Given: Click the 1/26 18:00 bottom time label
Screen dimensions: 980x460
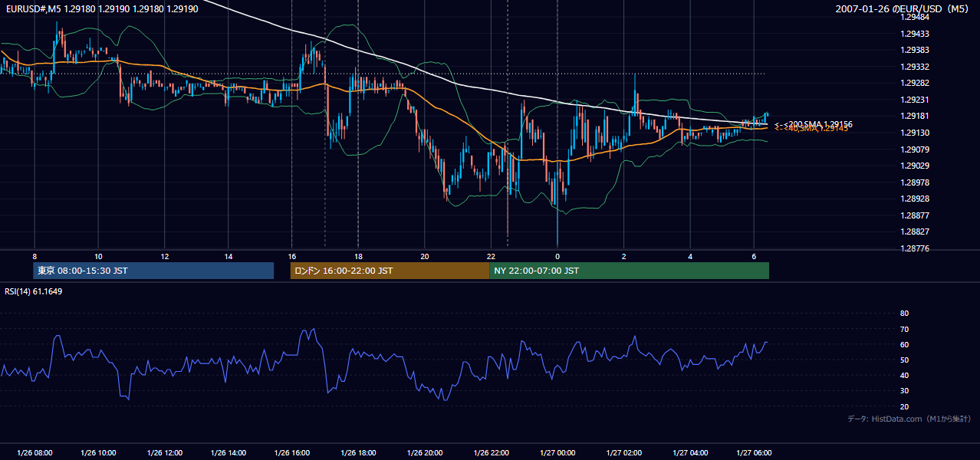Looking at the screenshot, I should pyautogui.click(x=358, y=453).
